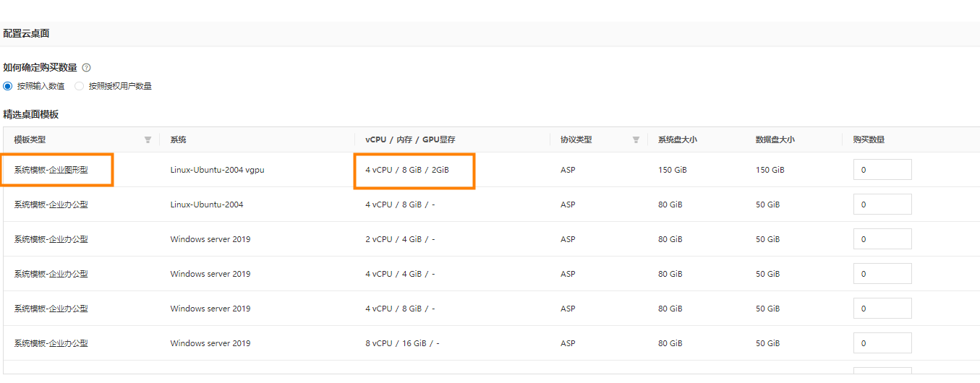Click quantity field for Windows 4 vCPU / 8 GiB row
Image resolution: width=980 pixels, height=383 pixels.
coord(882,309)
